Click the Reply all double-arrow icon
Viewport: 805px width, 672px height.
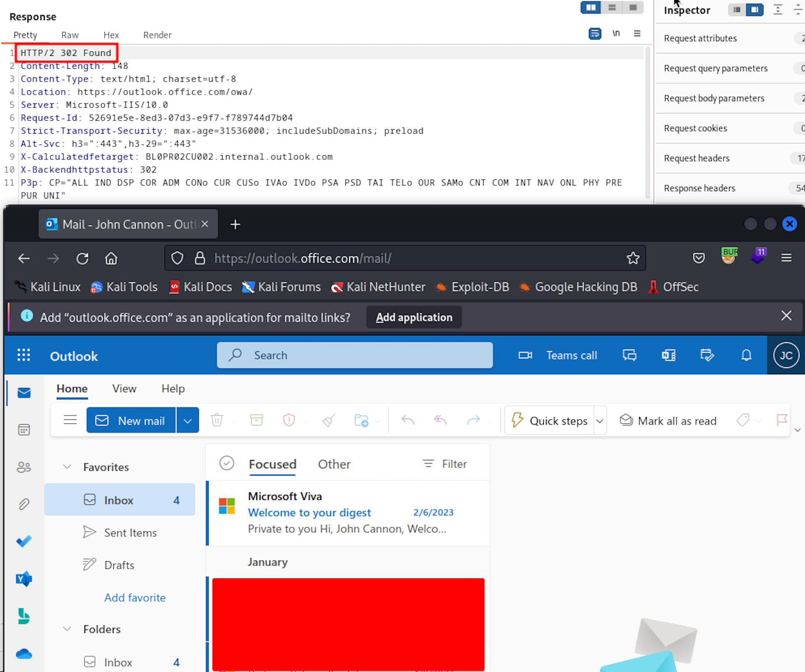[x=440, y=420]
